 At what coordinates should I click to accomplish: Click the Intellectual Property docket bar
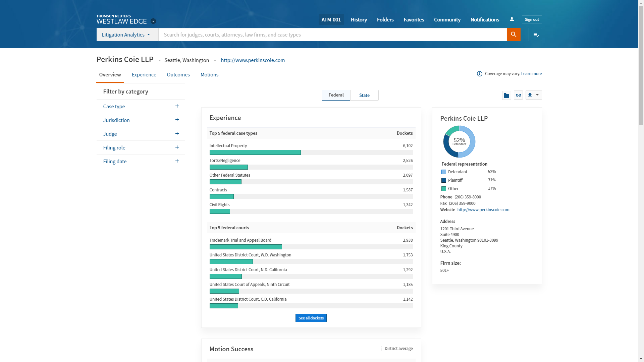255,153
